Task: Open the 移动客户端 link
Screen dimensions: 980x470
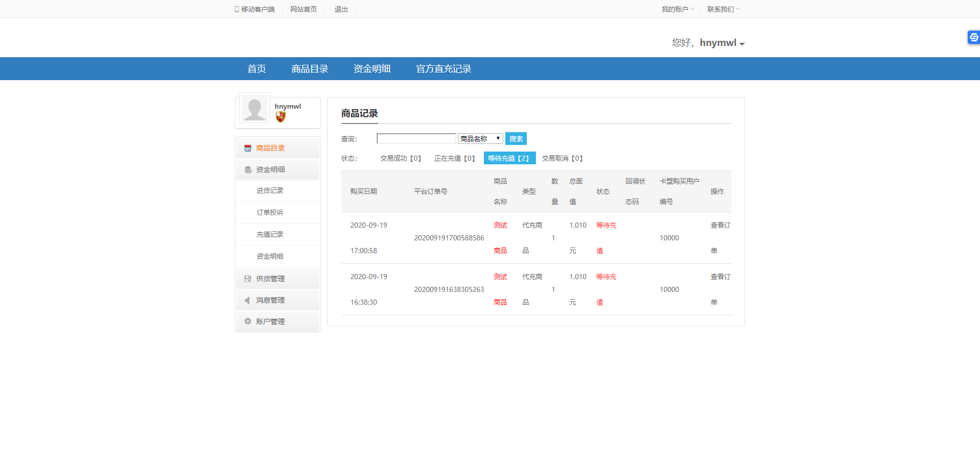Action: tap(258, 9)
